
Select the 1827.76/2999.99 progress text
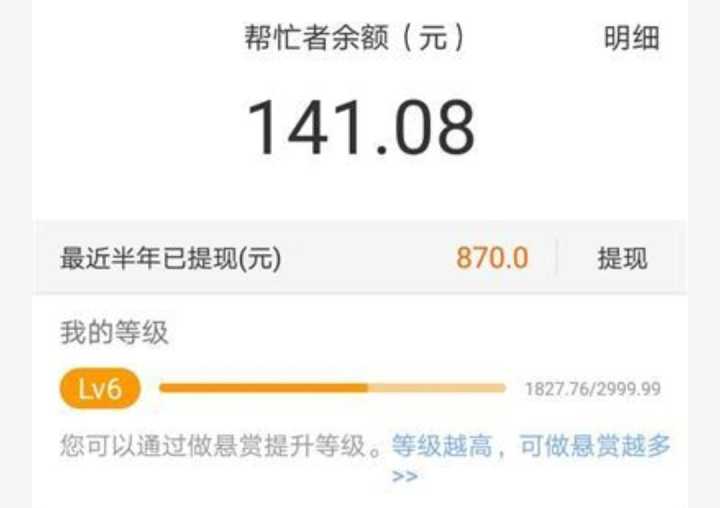point(593,389)
